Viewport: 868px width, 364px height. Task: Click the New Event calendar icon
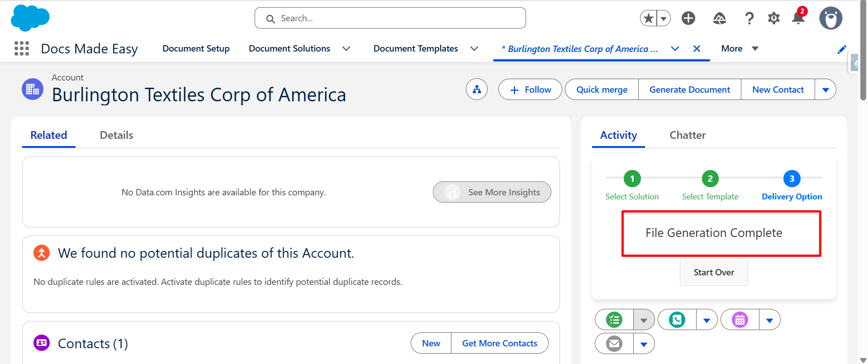pos(740,320)
